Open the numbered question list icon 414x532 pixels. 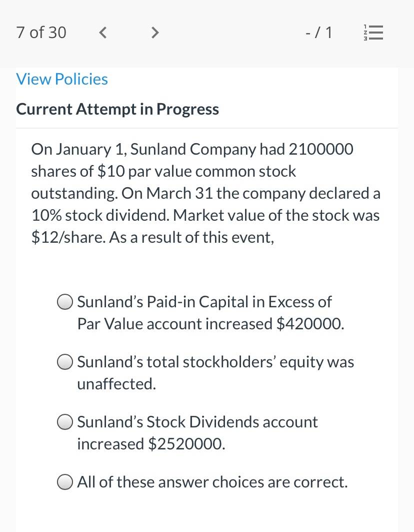coord(373,33)
